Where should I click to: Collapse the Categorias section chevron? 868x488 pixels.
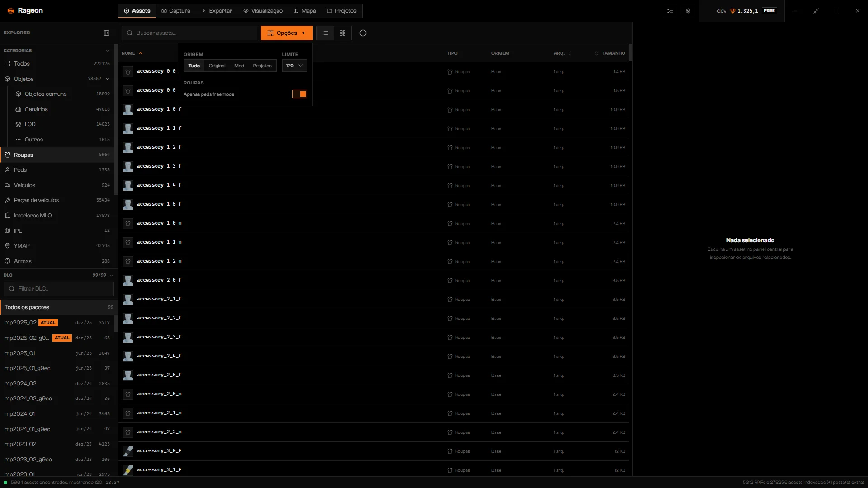(108, 51)
